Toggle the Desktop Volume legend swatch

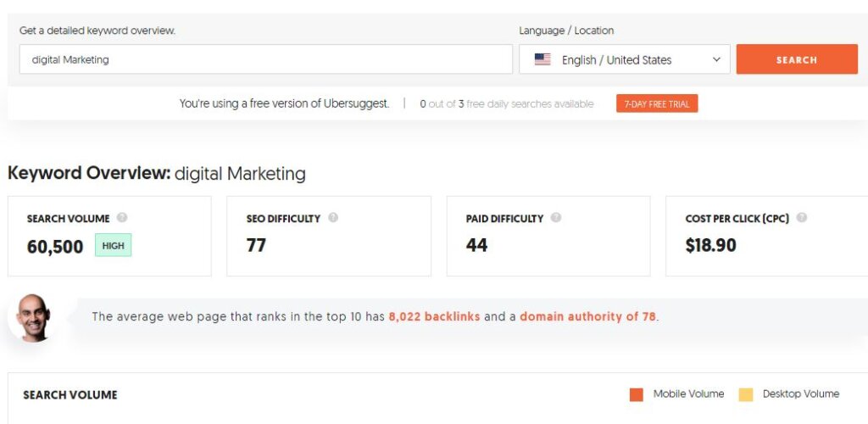click(746, 394)
